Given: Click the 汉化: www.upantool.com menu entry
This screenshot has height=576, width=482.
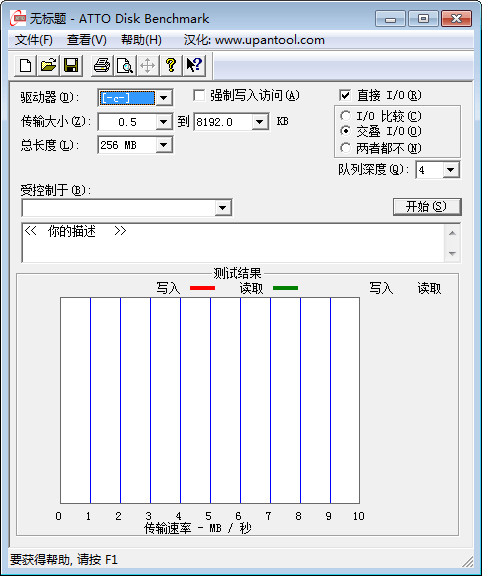Looking at the screenshot, I should coord(254,40).
